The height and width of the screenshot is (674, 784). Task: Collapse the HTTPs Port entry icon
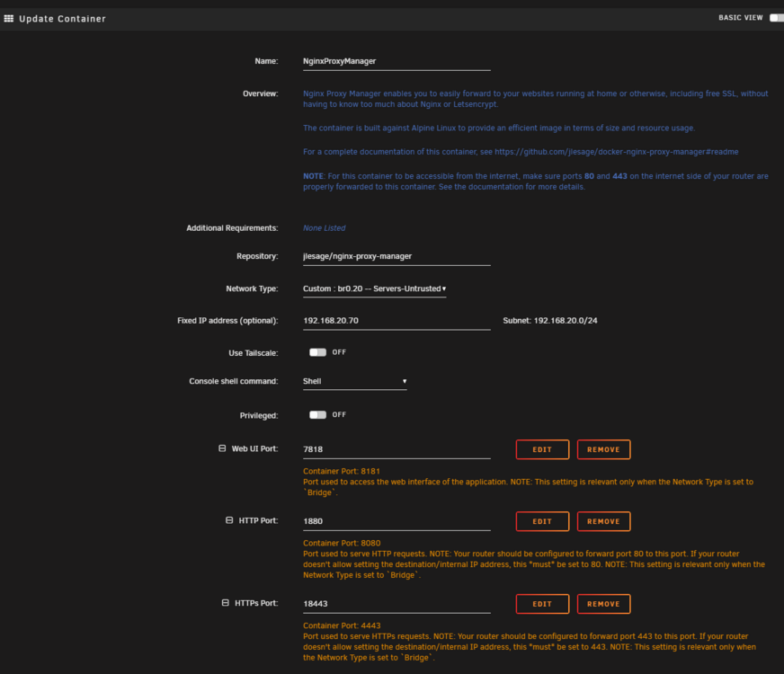[x=226, y=602]
